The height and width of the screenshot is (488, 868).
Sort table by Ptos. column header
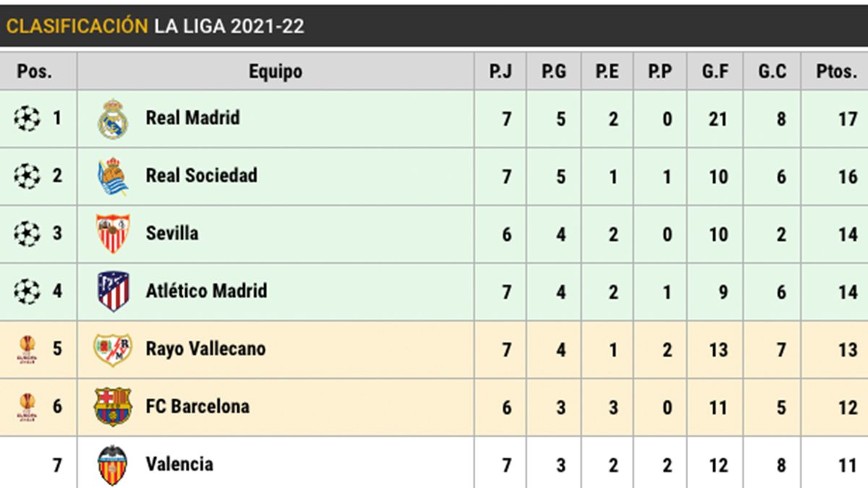835,72
